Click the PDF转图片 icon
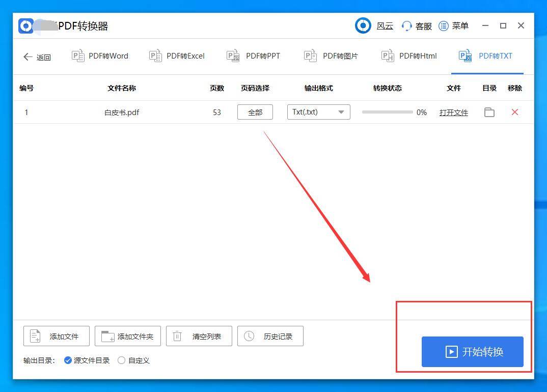Image resolution: width=547 pixels, height=392 pixels. [x=311, y=56]
